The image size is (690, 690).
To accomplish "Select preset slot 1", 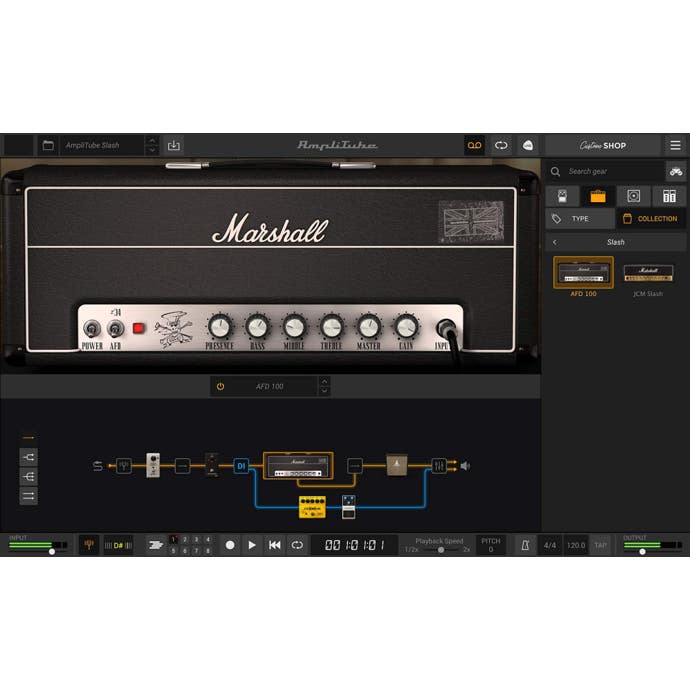I will click(x=173, y=540).
